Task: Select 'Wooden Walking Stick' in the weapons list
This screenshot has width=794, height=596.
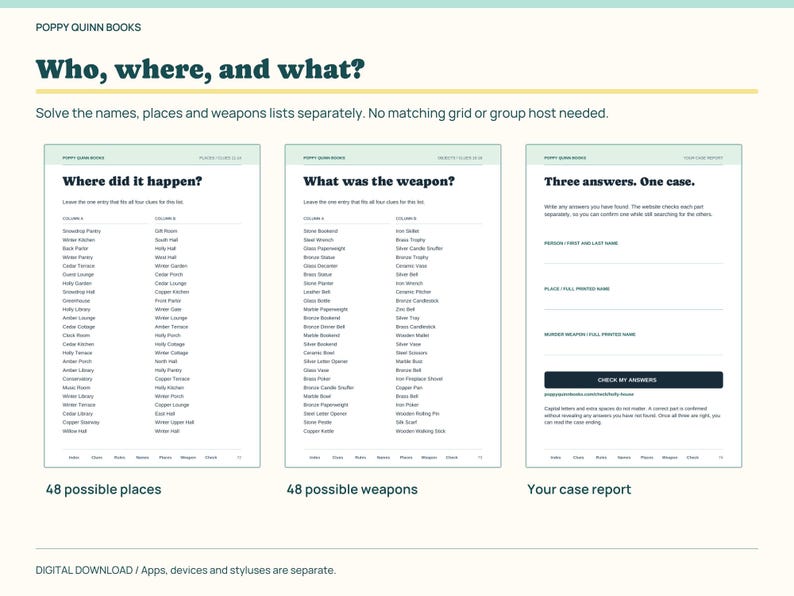Action: (x=421, y=431)
